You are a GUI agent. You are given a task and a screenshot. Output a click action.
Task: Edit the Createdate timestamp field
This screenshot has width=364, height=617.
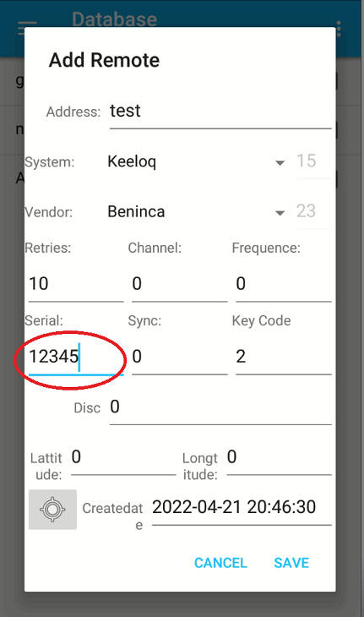coord(242,509)
